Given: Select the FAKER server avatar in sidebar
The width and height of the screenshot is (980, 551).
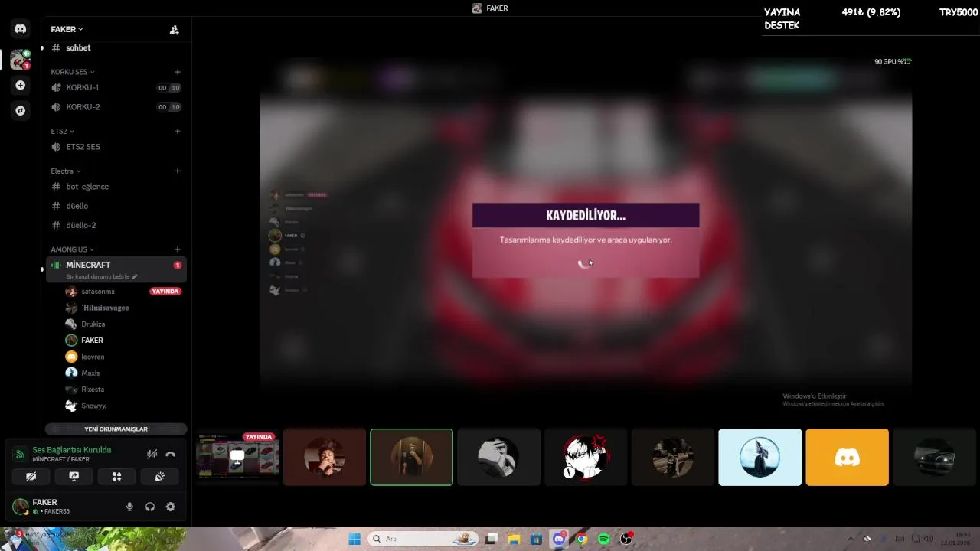Looking at the screenshot, I should click(x=21, y=60).
